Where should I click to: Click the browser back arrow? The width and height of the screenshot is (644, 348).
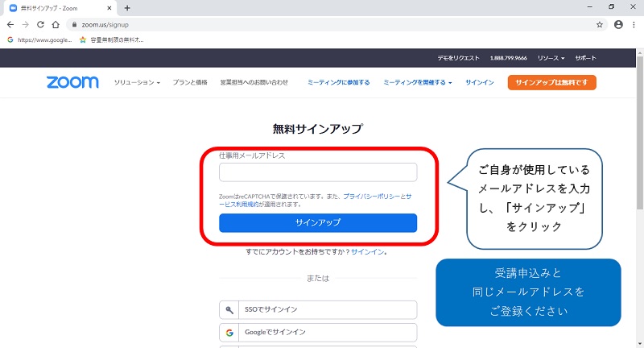click(10, 25)
